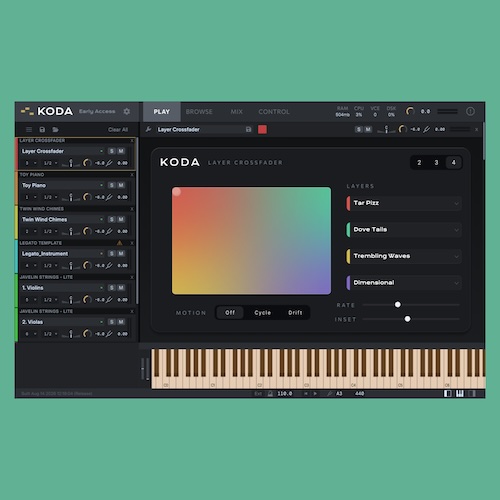Solo Legato_Instrument

(x=112, y=254)
